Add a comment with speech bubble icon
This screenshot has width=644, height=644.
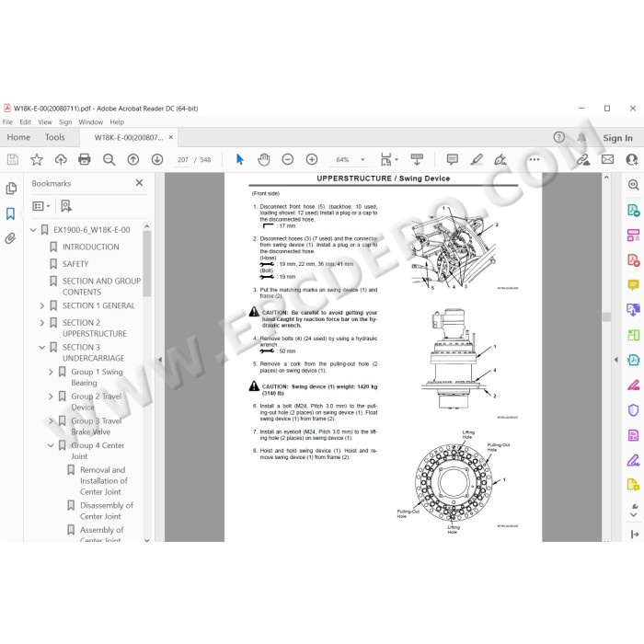point(453,159)
